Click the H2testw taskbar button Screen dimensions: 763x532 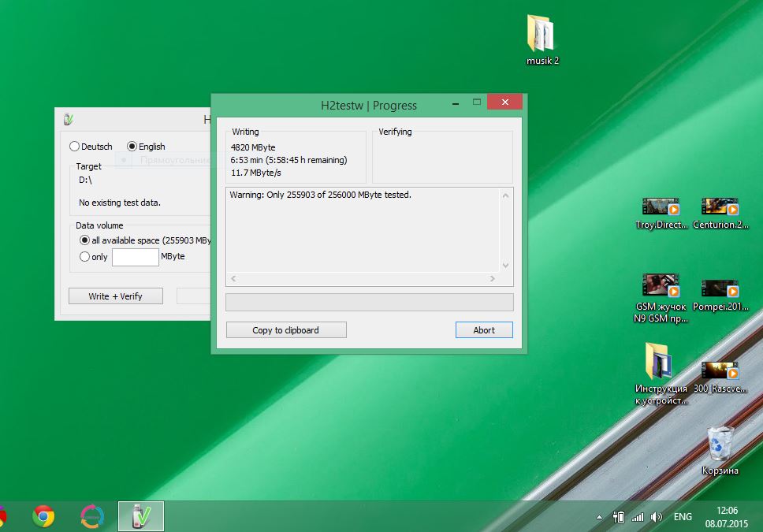(141, 516)
